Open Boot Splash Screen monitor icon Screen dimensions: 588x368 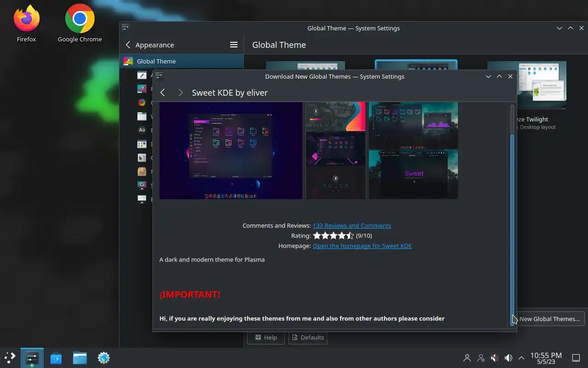(142, 199)
